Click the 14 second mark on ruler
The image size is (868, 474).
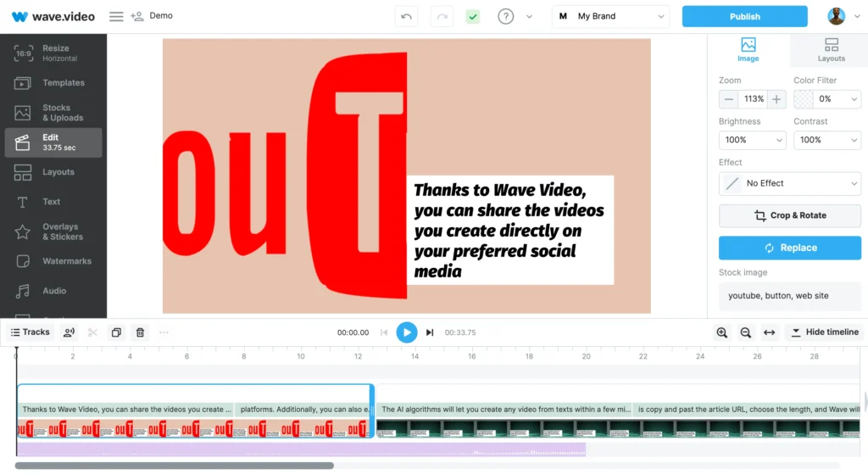(x=415, y=357)
